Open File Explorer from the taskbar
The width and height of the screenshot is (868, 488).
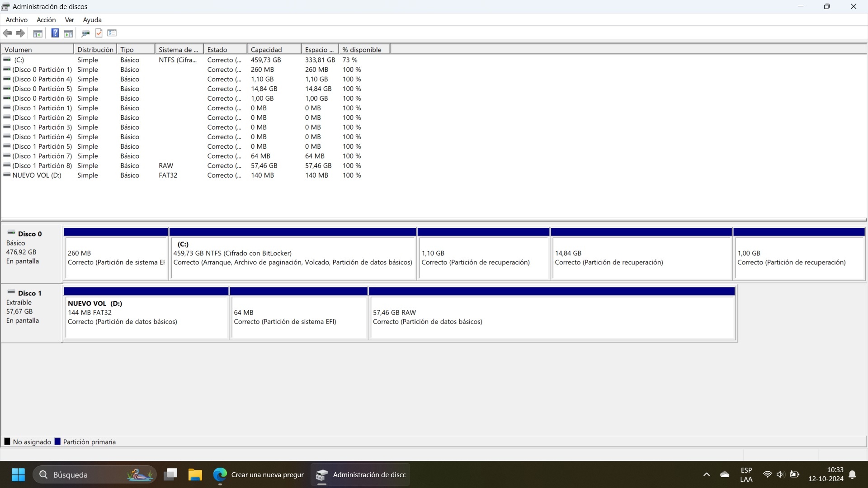(x=195, y=474)
